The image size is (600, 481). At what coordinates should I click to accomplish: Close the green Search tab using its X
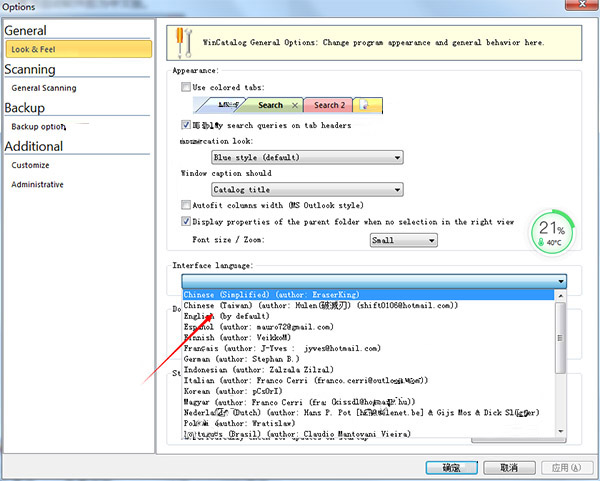[x=294, y=105]
